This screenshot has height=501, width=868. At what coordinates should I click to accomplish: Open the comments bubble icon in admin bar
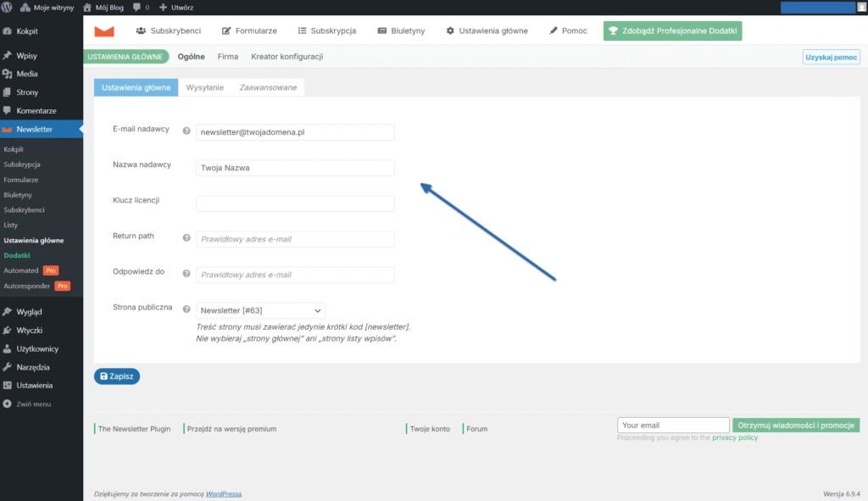point(139,7)
